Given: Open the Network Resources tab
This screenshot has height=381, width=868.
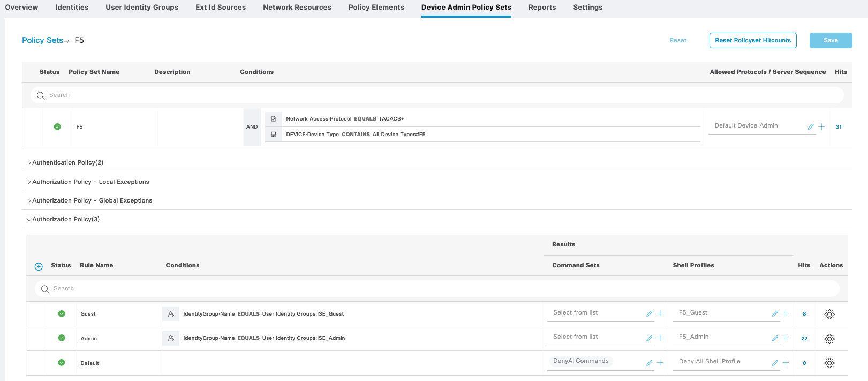Looking at the screenshot, I should tap(297, 8).
